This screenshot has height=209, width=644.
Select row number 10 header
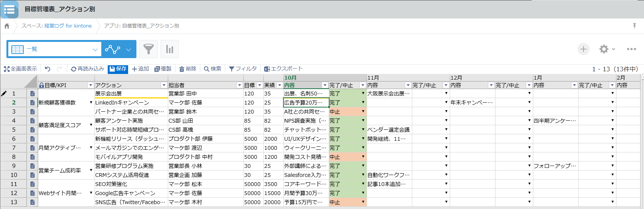coord(14,175)
